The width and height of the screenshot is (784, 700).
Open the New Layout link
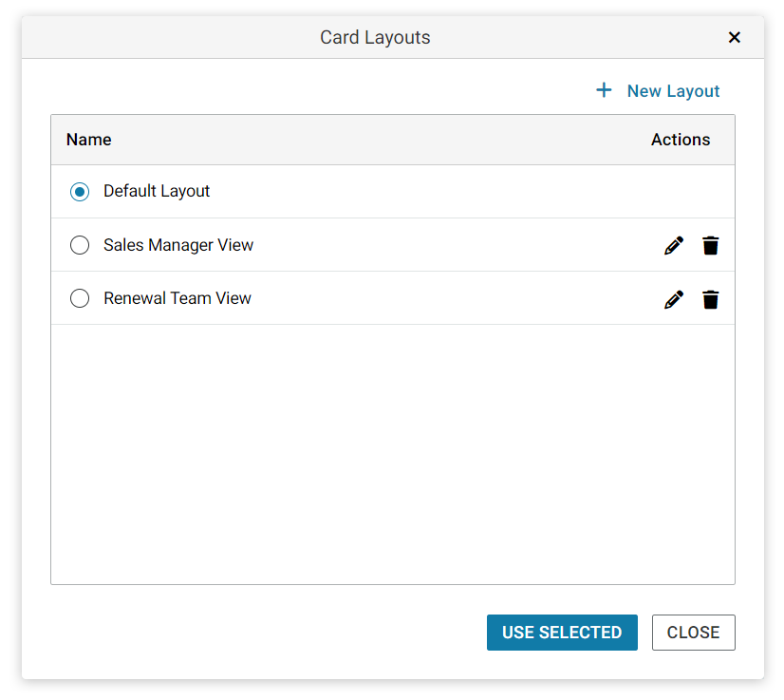point(673,91)
